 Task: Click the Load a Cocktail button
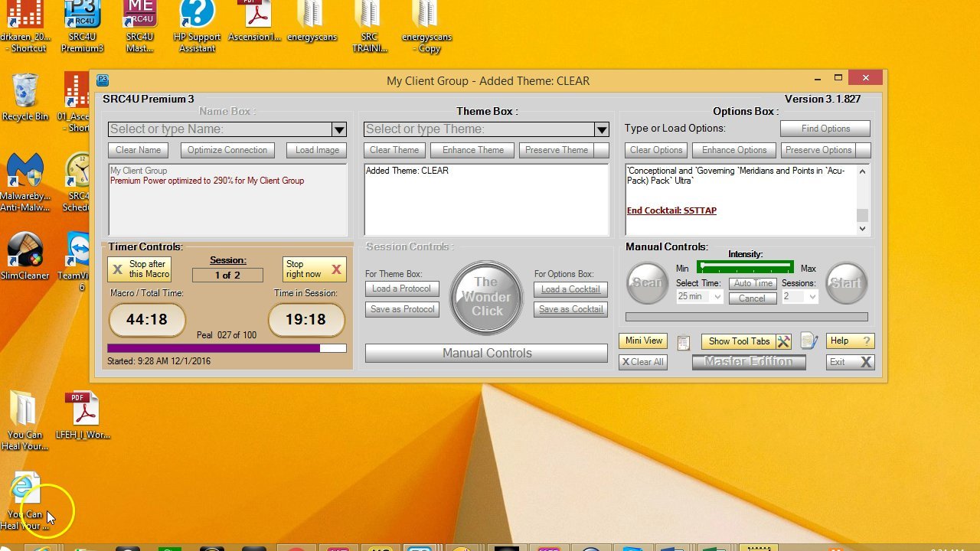coord(570,289)
